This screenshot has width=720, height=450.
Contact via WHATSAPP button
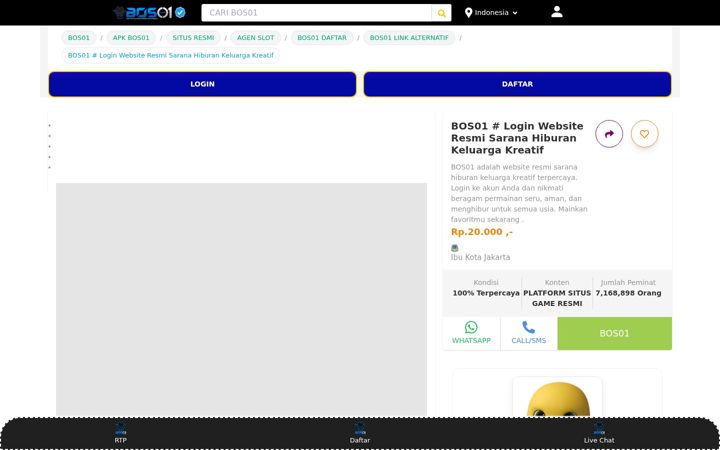pos(471,333)
